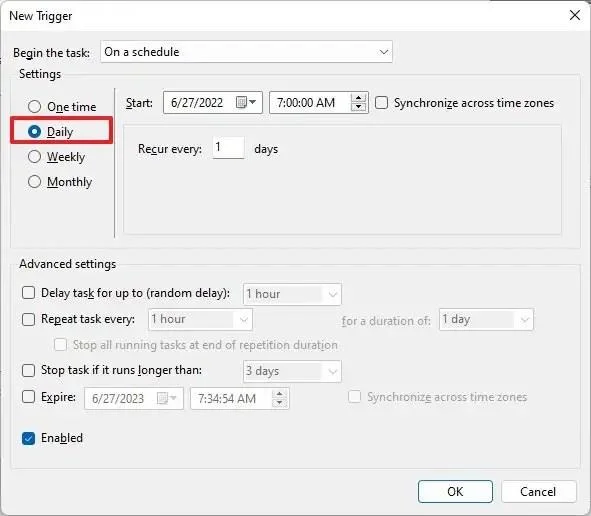Click the Cancel button
This screenshot has height=516, width=591.
click(x=538, y=492)
